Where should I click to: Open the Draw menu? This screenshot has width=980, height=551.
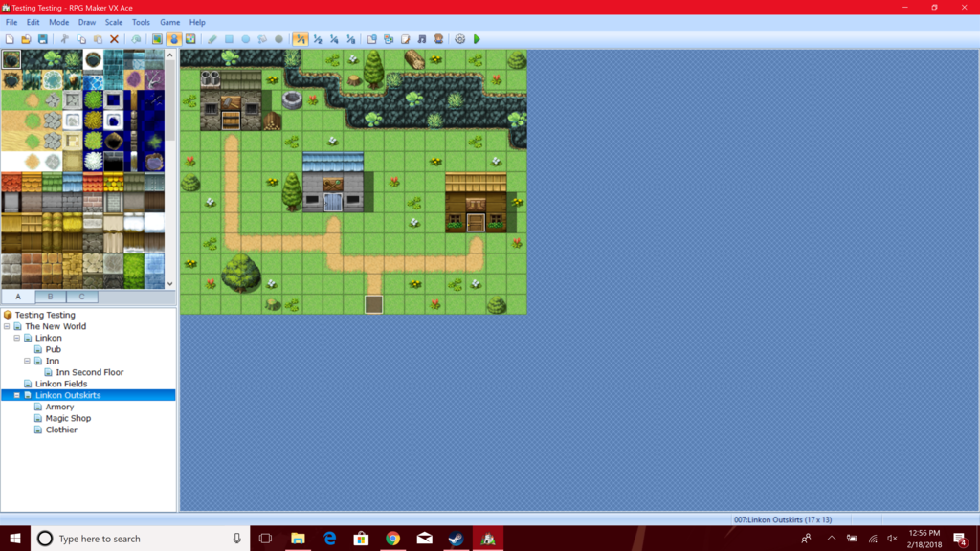point(86,22)
